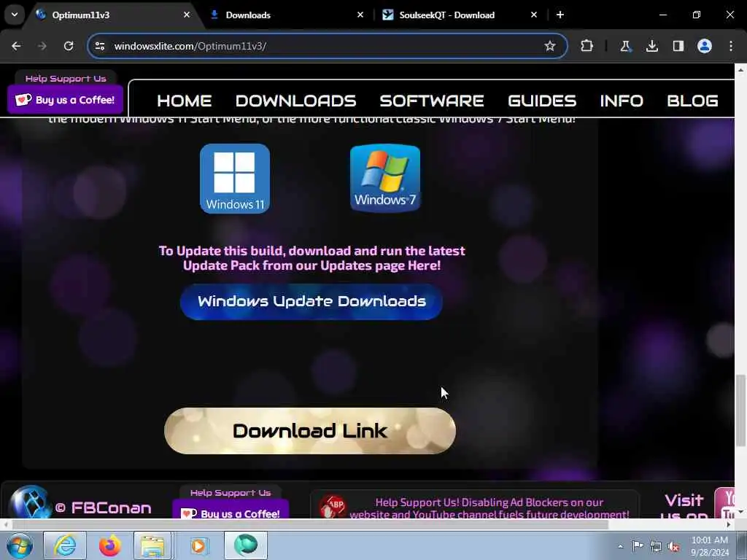The width and height of the screenshot is (747, 560).
Task: Open the Chrome profile avatar
Action: click(x=705, y=46)
